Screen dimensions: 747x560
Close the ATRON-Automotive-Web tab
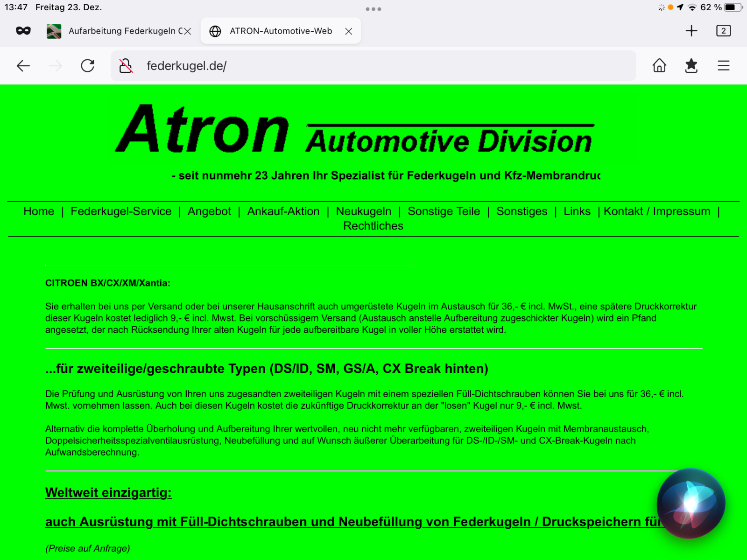tap(349, 31)
